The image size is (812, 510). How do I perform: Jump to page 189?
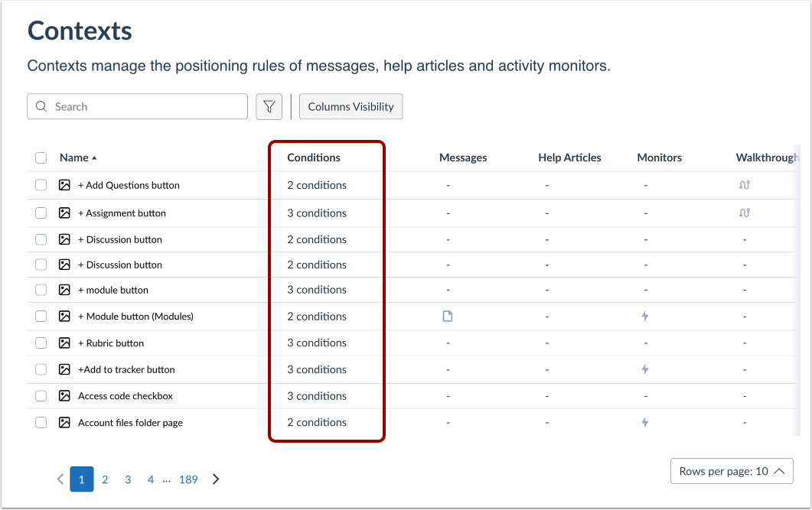[x=188, y=479]
